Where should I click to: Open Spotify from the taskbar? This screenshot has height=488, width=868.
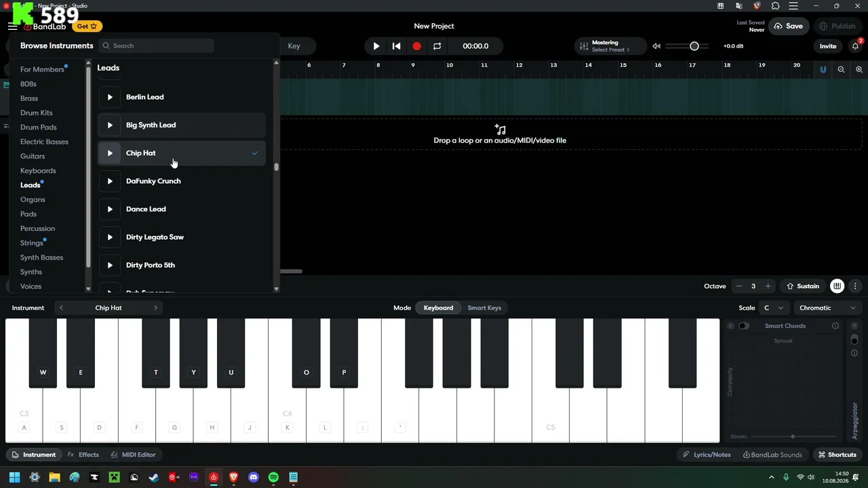pyautogui.click(x=273, y=477)
